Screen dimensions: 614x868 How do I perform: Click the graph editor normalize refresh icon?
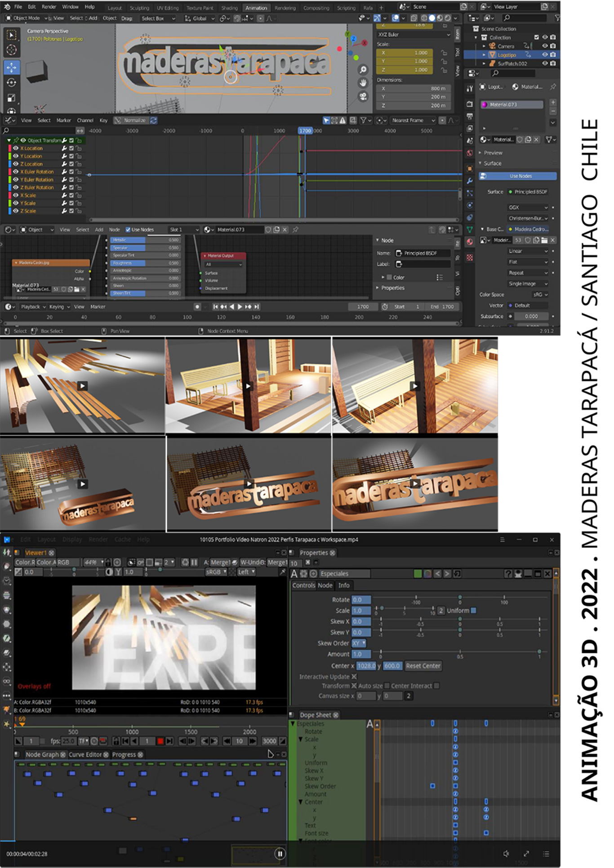(x=153, y=120)
